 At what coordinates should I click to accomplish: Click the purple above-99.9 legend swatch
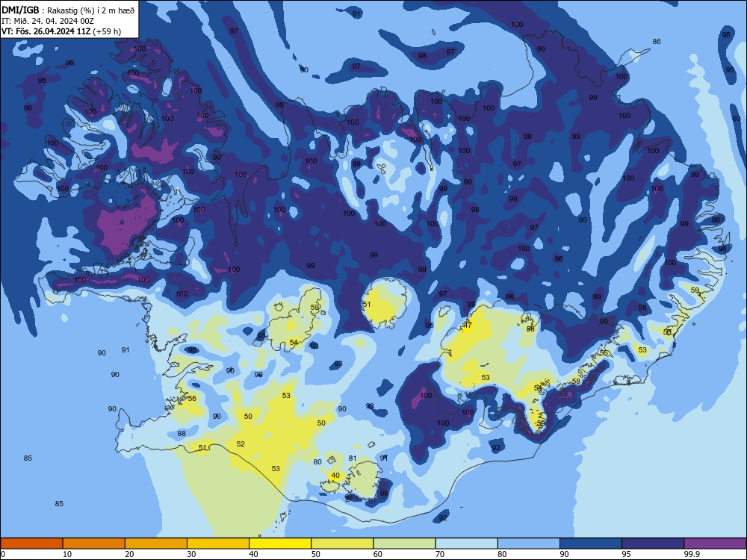pos(715,544)
